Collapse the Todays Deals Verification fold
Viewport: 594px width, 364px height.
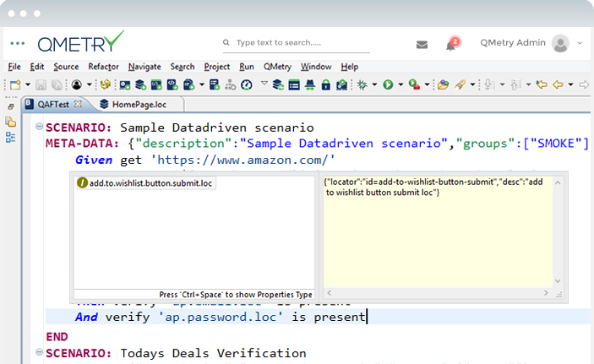pos(39,352)
